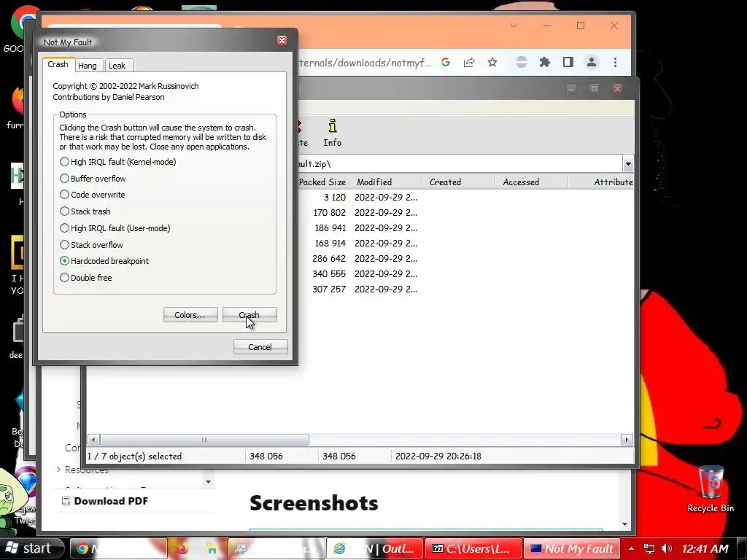Open the Chrome profile avatar icon
747x560 pixels.
(592, 63)
